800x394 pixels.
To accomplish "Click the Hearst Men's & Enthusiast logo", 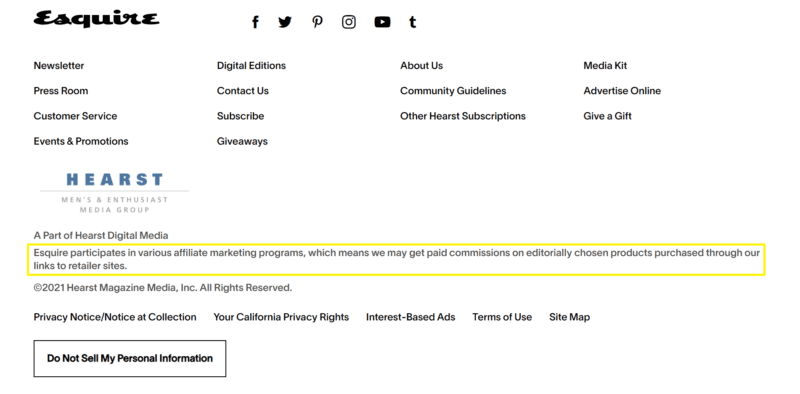I will pyautogui.click(x=114, y=193).
